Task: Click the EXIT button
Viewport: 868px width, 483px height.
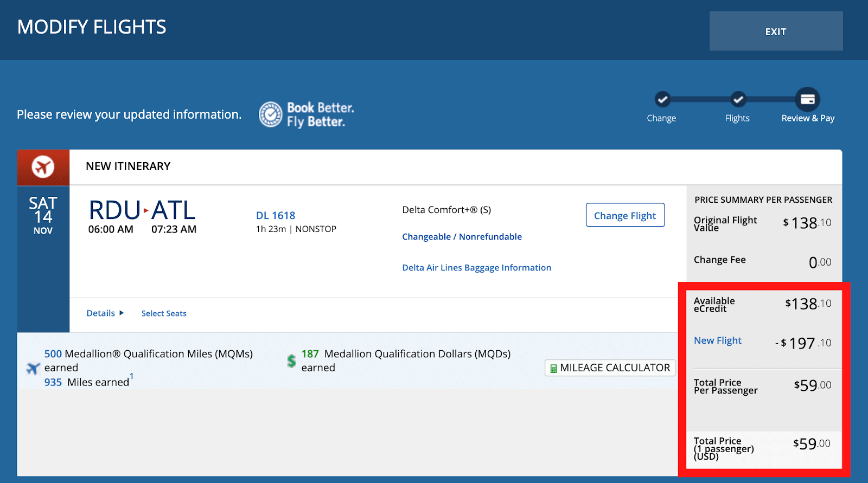Action: pyautogui.click(x=776, y=31)
